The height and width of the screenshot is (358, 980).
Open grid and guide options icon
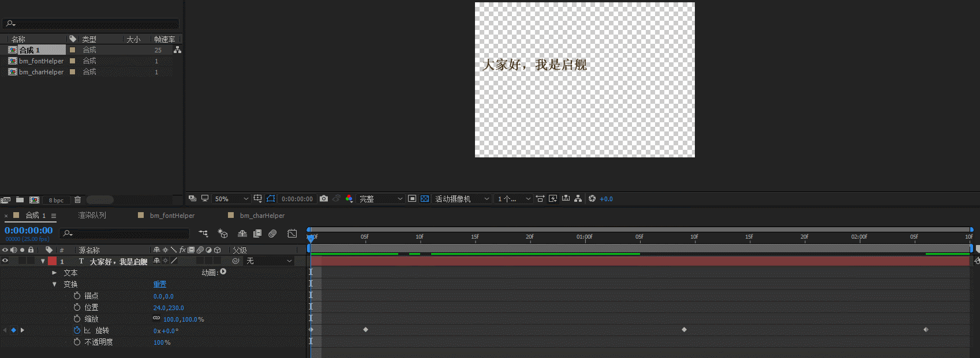pos(258,198)
